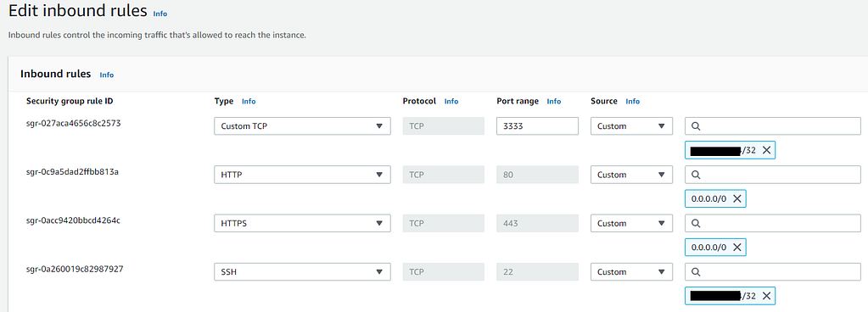Open Info link next to Inbound rules heading
The width and height of the screenshot is (868, 312).
[107, 75]
